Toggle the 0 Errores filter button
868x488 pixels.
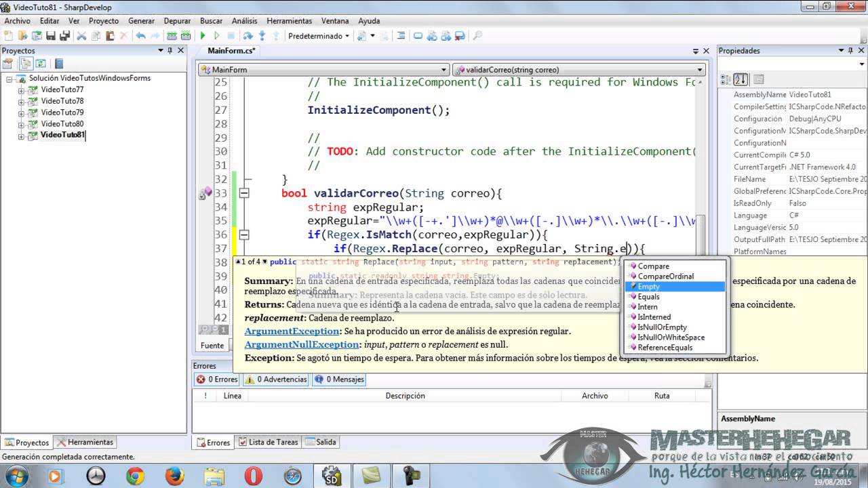click(216, 380)
